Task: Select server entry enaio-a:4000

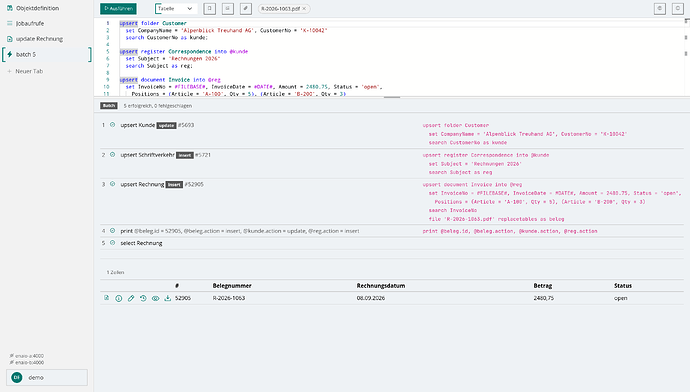Action: [x=26, y=355]
